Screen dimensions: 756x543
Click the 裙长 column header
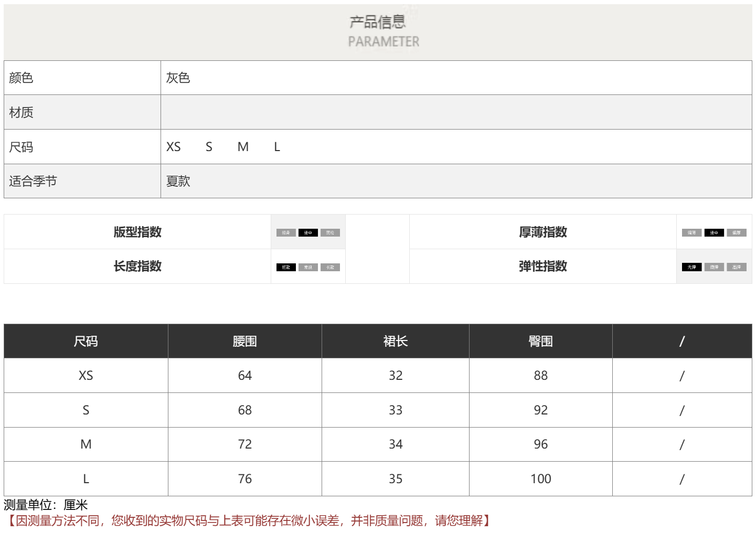pyautogui.click(x=396, y=341)
